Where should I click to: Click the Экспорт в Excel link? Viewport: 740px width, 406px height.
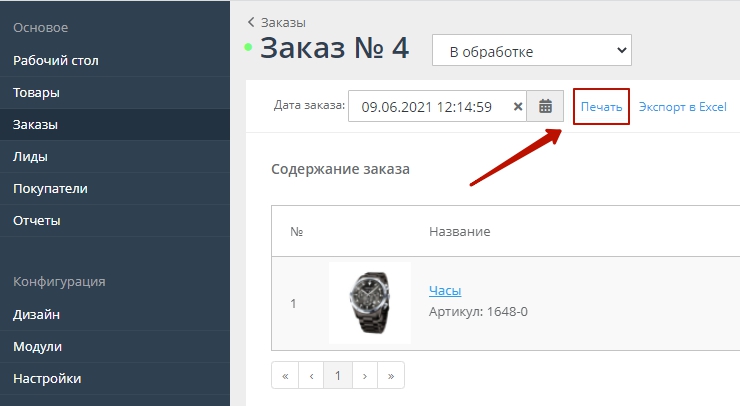click(x=682, y=106)
